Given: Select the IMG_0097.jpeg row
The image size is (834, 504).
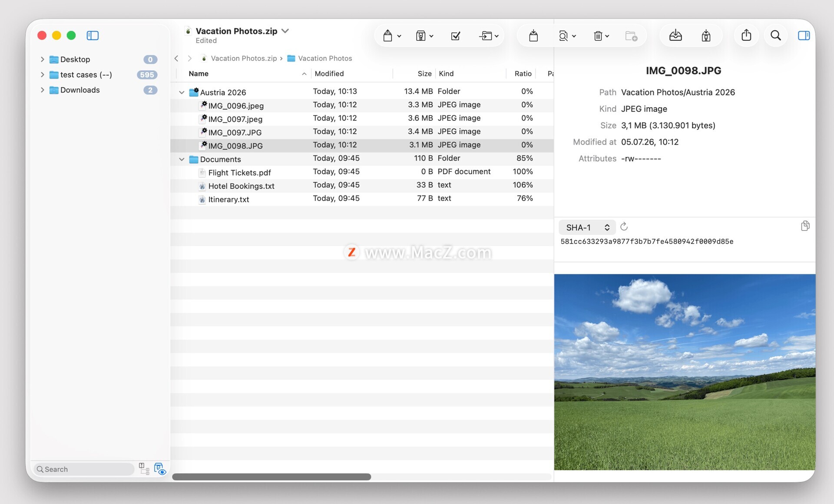Looking at the screenshot, I should pos(362,119).
